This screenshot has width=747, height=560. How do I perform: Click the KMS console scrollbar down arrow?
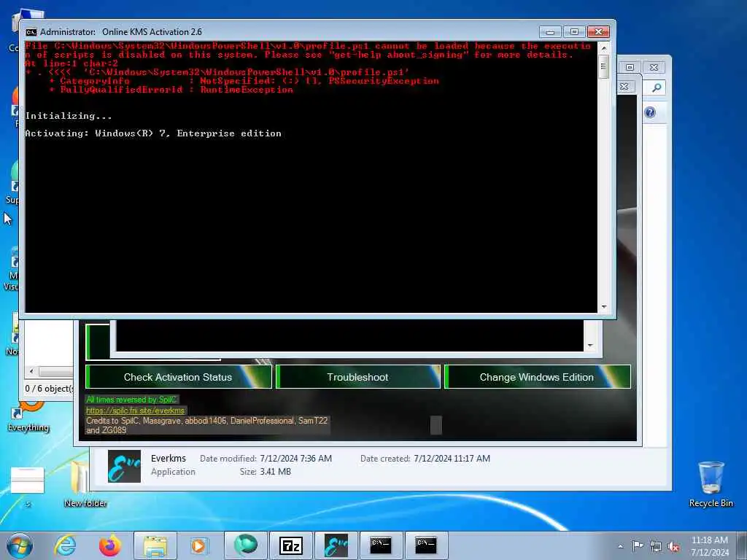604,307
